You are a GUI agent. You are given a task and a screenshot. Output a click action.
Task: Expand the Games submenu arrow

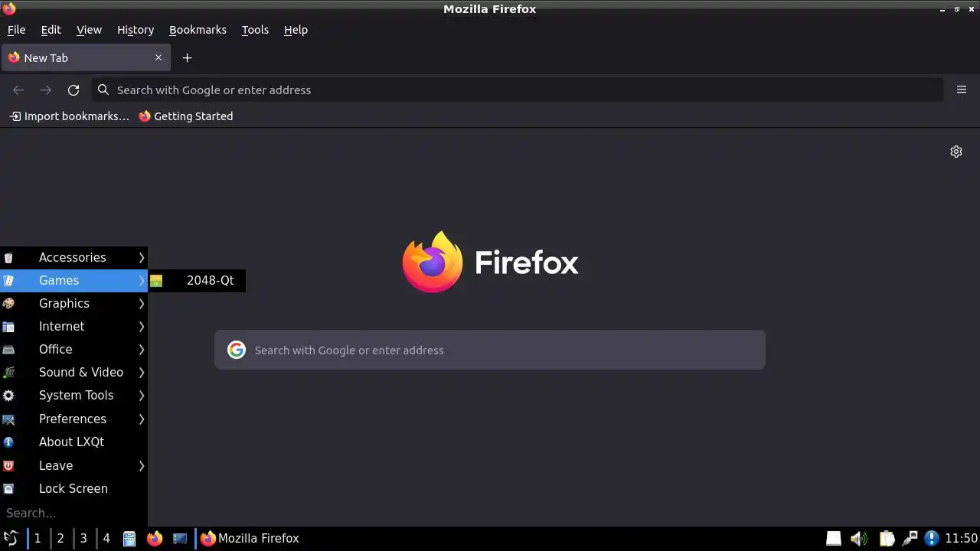(x=142, y=281)
